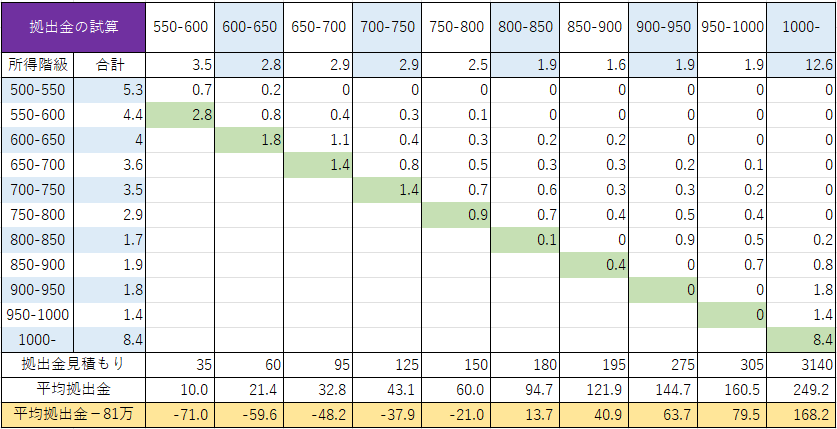Click the green cell with value 2.8
The image size is (837, 429).
pyautogui.click(x=181, y=114)
